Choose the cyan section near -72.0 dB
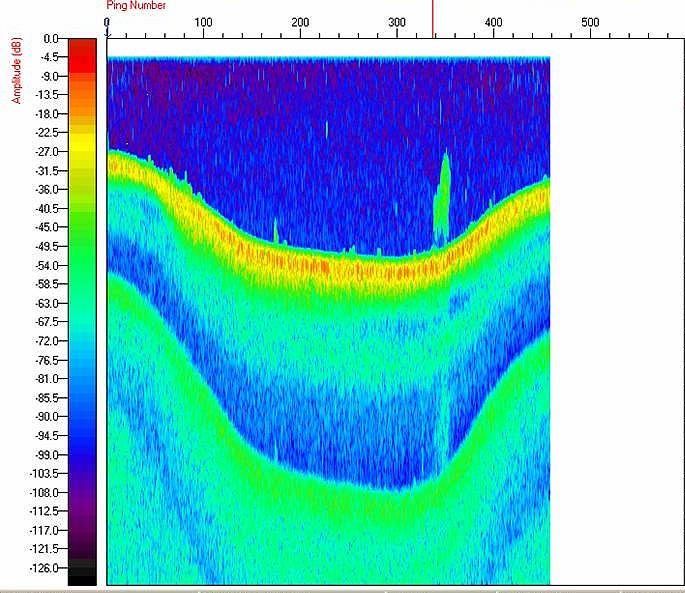The width and height of the screenshot is (685, 593). (82, 340)
